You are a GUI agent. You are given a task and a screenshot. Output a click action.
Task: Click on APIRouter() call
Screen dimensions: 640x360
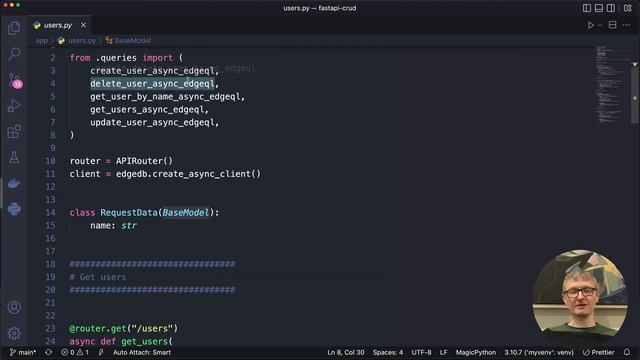(x=144, y=161)
